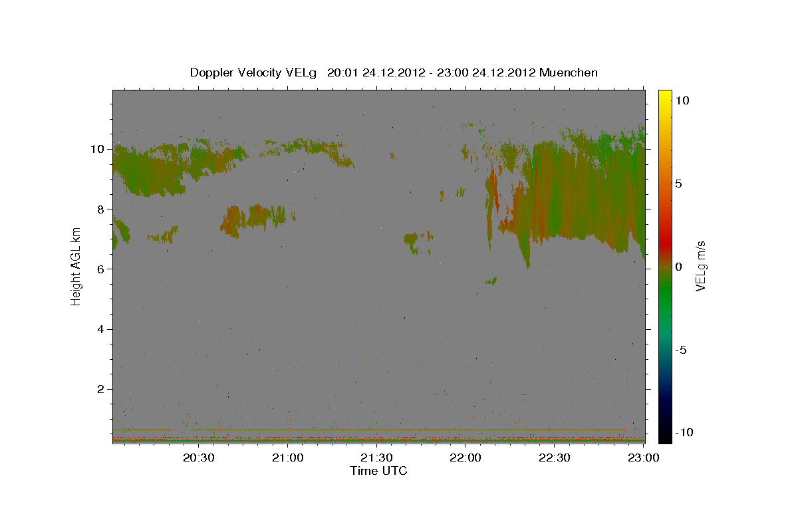
Task: Click the 23:00 time tick label
Action: tap(643, 458)
